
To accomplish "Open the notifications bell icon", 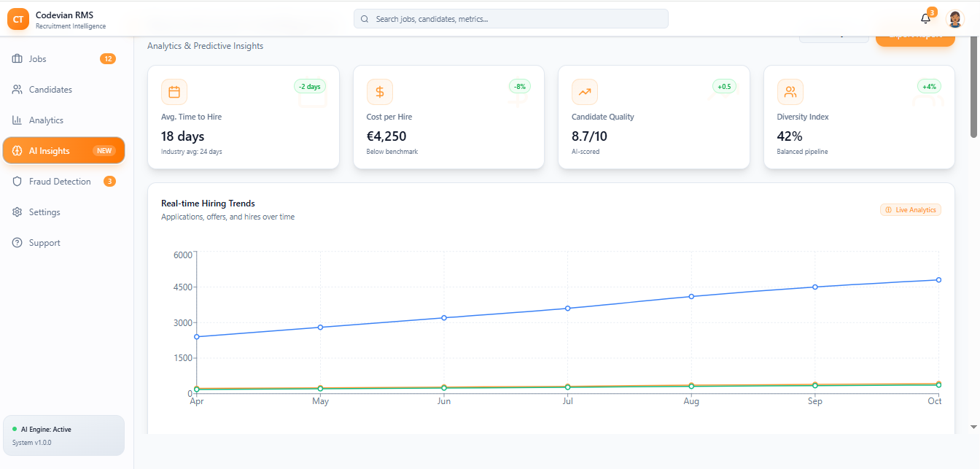I will (925, 19).
